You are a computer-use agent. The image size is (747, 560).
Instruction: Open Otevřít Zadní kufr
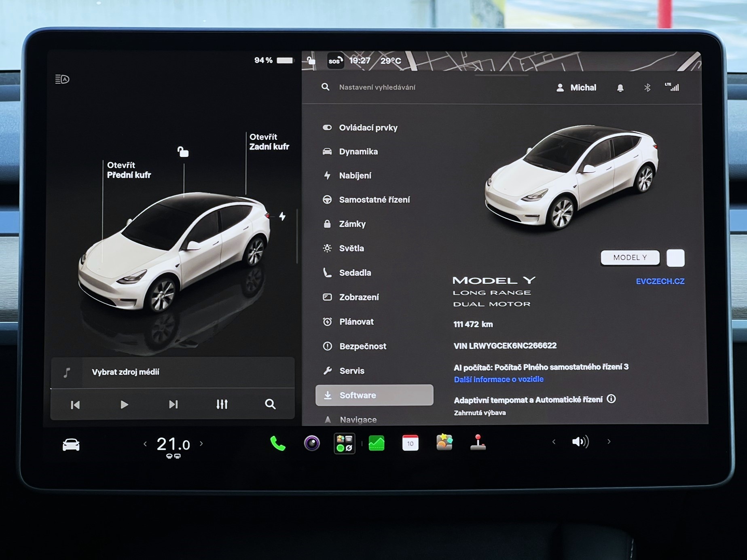pos(269,142)
